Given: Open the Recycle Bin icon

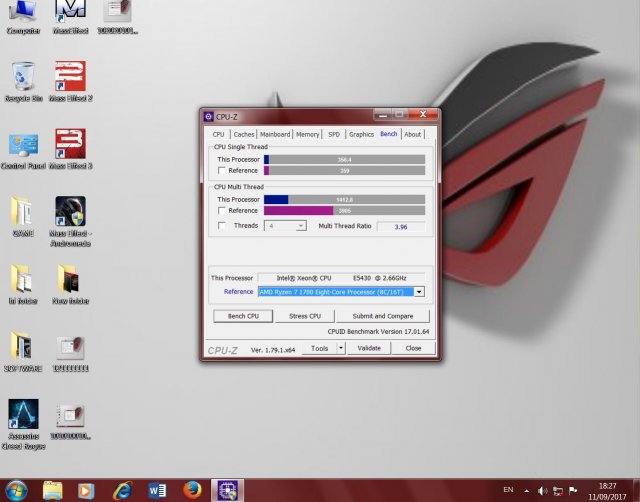Looking at the screenshot, I should [24, 78].
